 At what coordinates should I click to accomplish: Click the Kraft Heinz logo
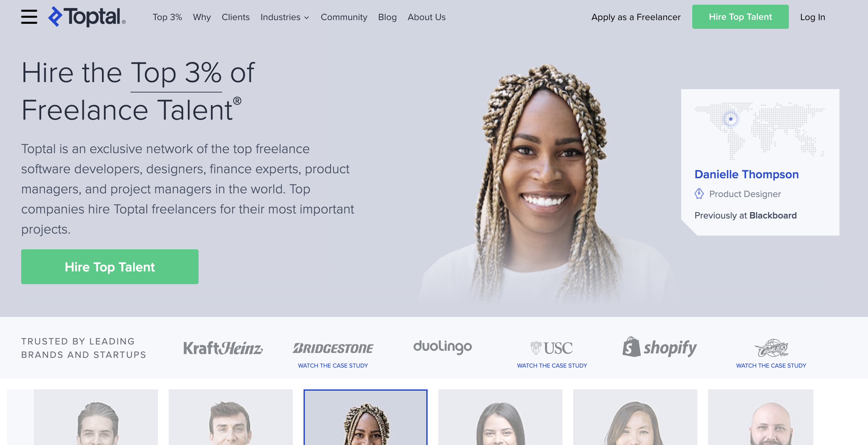[223, 348]
